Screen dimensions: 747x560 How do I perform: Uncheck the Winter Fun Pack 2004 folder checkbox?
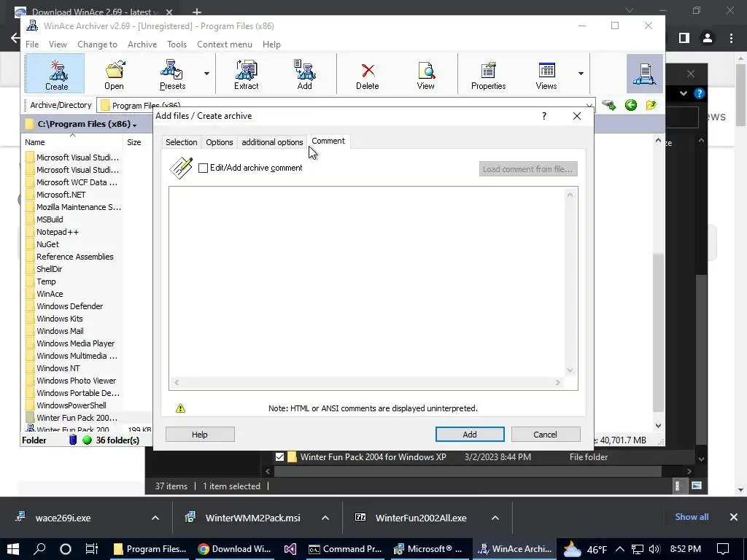coord(279,457)
